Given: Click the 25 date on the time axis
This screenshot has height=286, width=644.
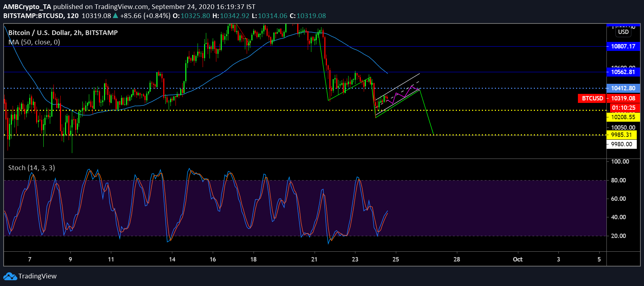Looking at the screenshot, I should [396, 259].
